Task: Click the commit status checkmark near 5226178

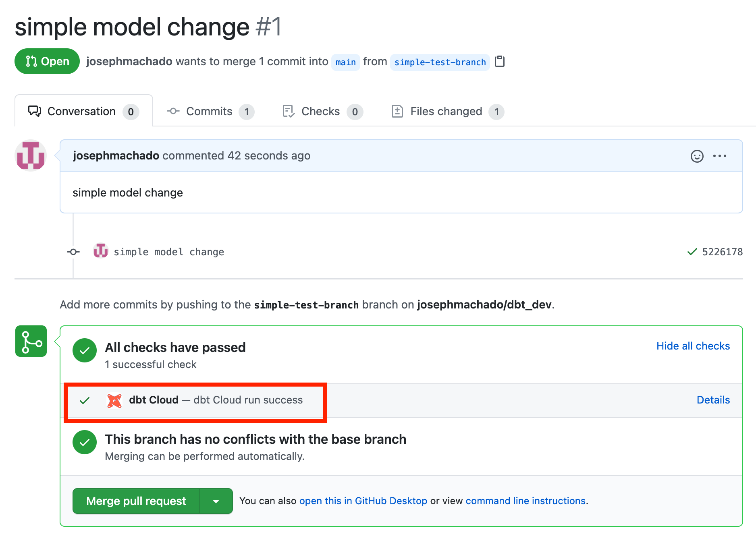Action: [x=692, y=252]
